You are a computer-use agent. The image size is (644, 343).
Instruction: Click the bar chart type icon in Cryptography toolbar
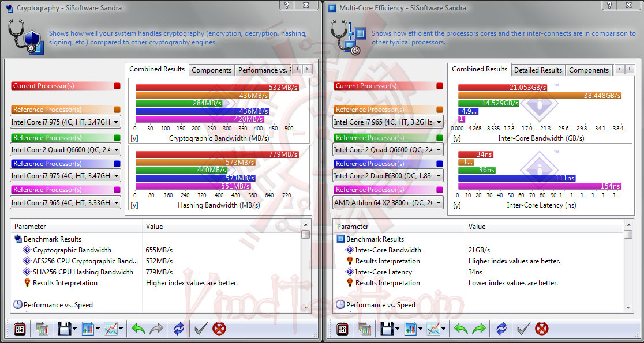coord(88,329)
